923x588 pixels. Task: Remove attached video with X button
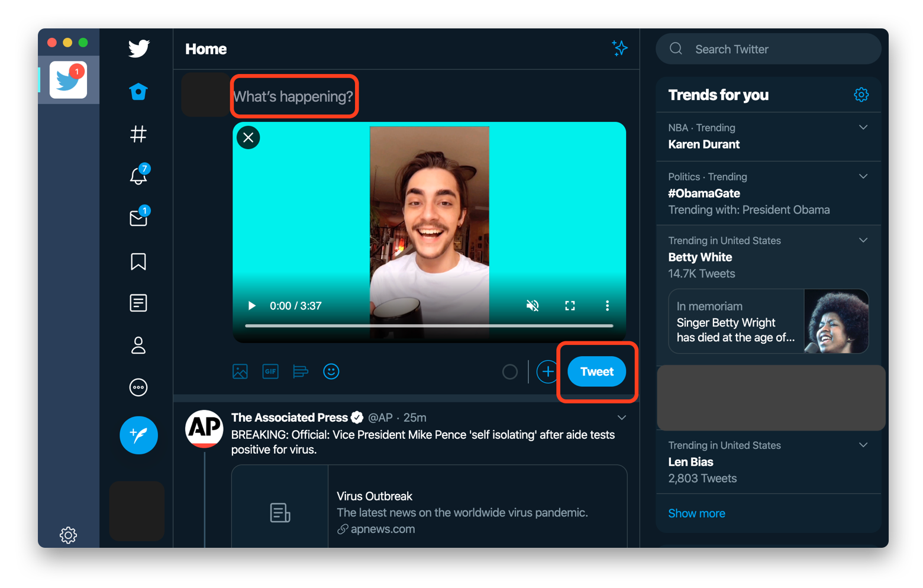(x=248, y=138)
